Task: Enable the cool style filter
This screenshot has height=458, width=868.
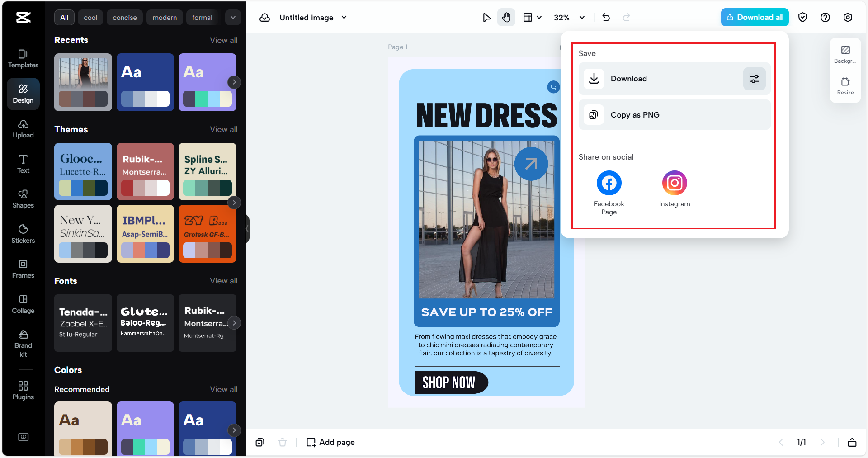Action: 90,17
